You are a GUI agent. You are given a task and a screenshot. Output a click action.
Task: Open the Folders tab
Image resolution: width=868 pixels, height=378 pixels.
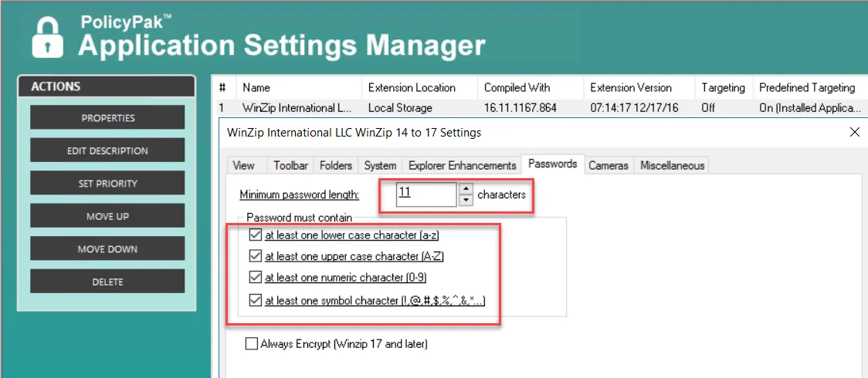[336, 165]
